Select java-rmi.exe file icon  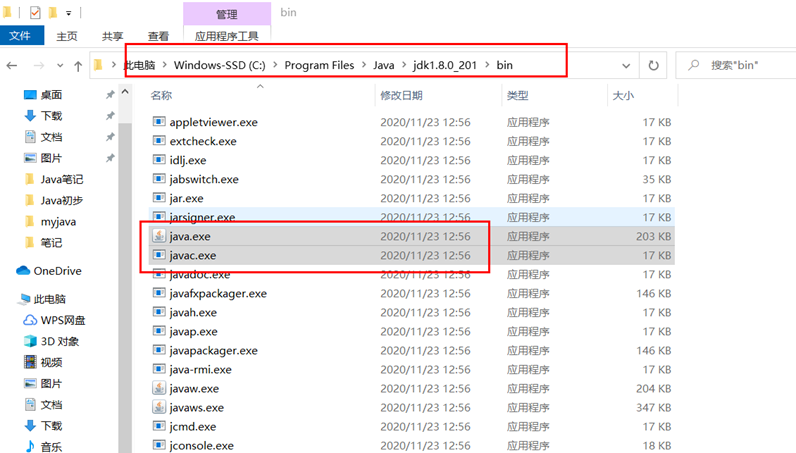(159, 369)
